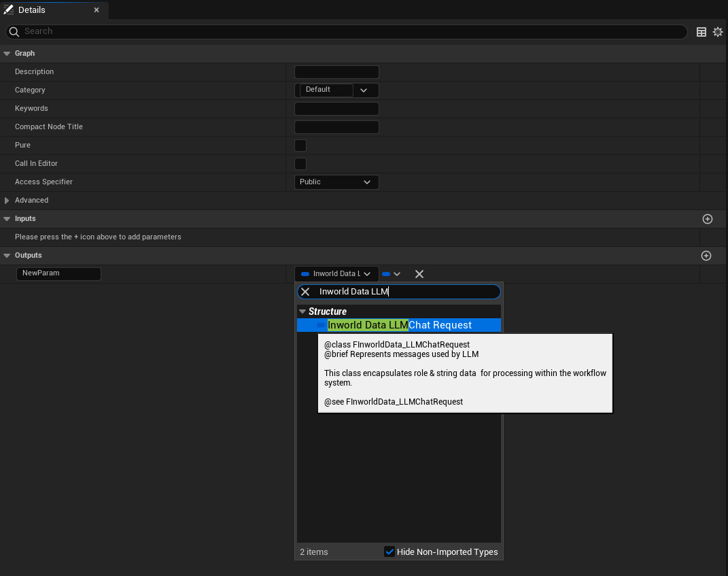Collapse the Structure category

click(x=302, y=311)
